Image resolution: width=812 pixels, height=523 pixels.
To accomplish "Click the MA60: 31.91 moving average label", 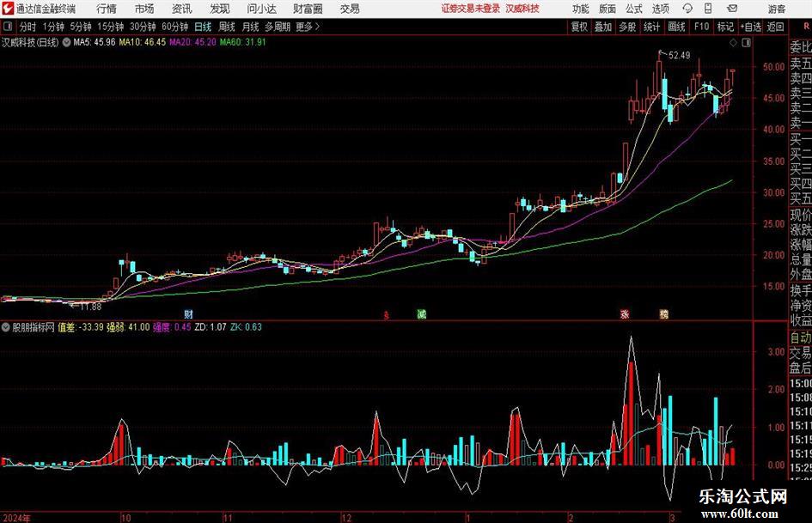I will [x=242, y=42].
